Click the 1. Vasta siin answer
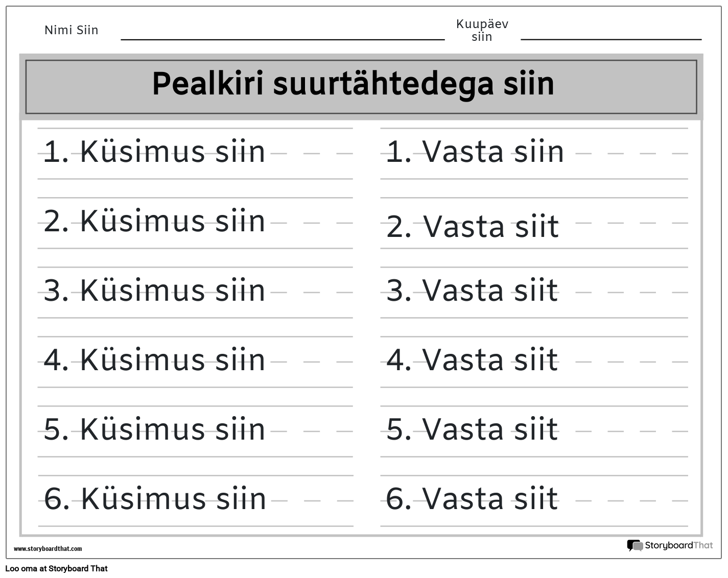The image size is (728, 578). (475, 152)
